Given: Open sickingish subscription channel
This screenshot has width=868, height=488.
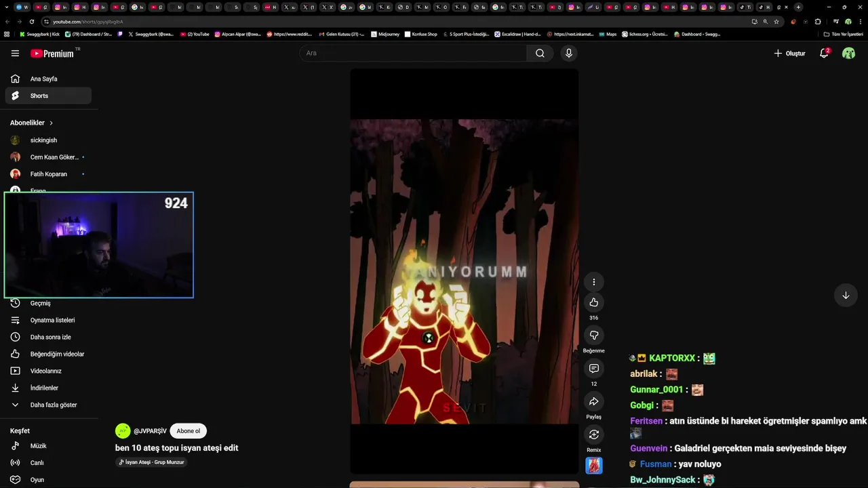Looking at the screenshot, I should pos(48,140).
